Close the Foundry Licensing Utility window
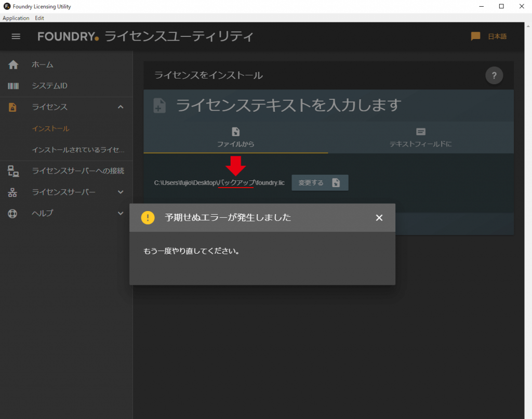The image size is (532, 419). (x=522, y=6)
